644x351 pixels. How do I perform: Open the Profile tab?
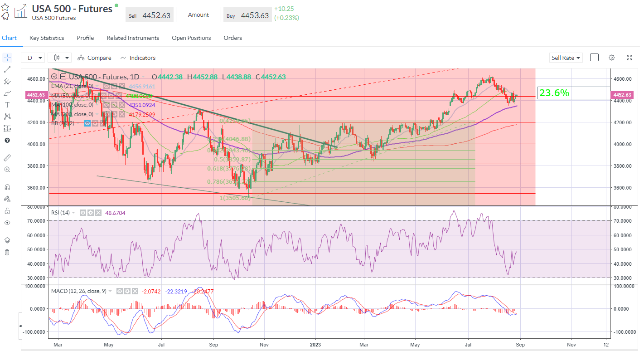point(85,38)
